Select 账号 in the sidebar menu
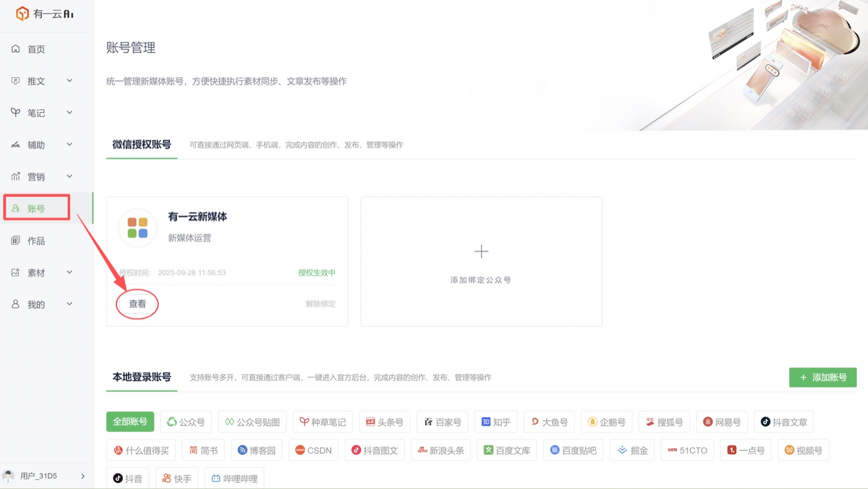 pos(46,208)
